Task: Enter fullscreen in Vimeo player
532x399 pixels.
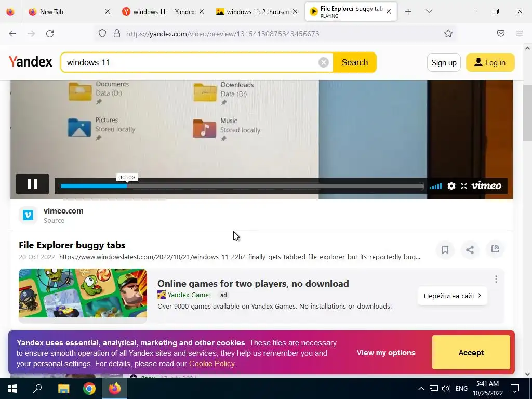Action: pos(464,186)
